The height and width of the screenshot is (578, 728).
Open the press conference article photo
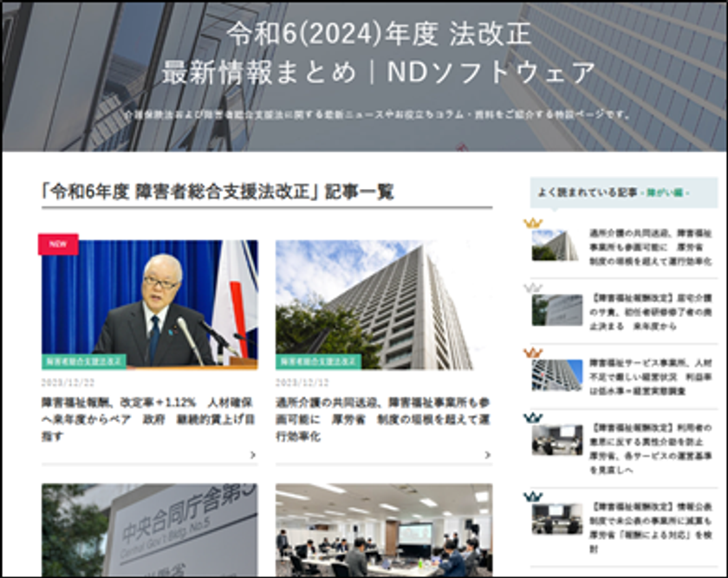coord(149,304)
